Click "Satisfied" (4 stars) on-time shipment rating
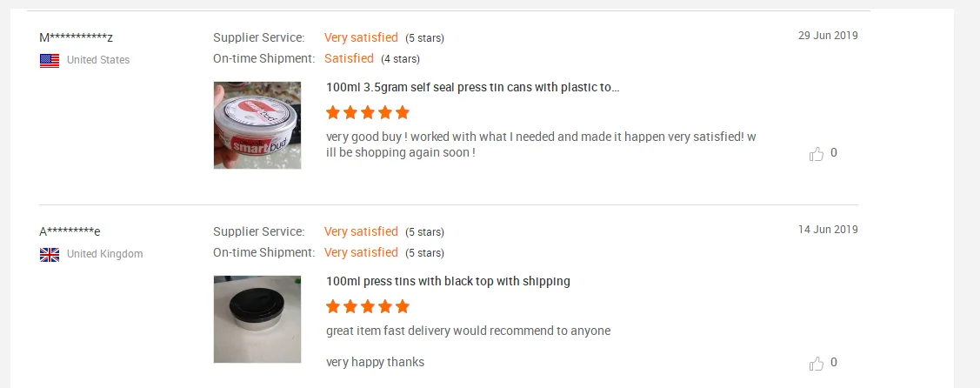This screenshot has width=980, height=388. coord(349,58)
